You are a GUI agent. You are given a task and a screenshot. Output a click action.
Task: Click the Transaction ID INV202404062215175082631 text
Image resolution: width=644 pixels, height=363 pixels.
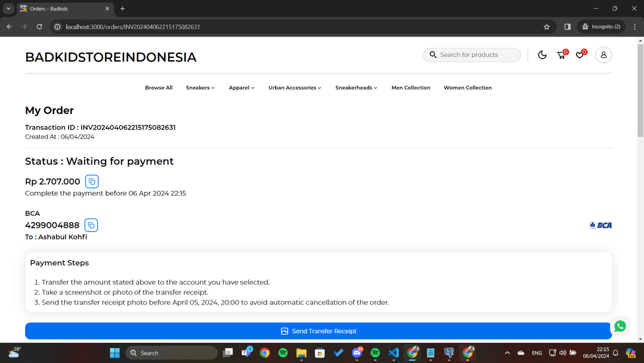[x=100, y=127]
